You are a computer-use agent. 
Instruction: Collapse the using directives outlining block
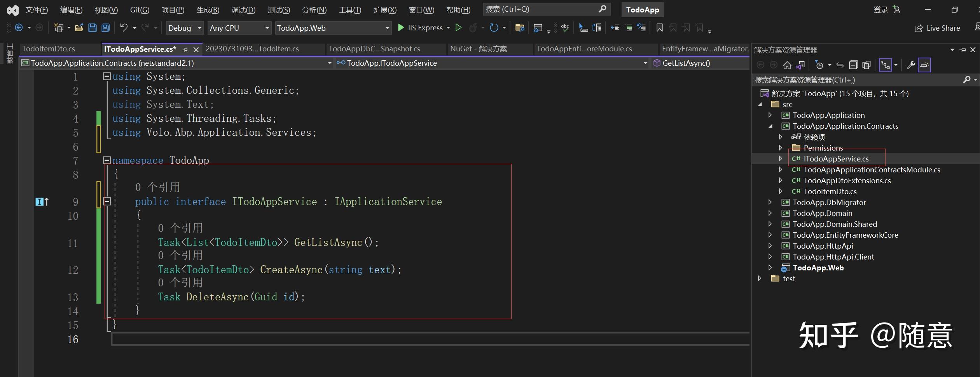pos(107,76)
